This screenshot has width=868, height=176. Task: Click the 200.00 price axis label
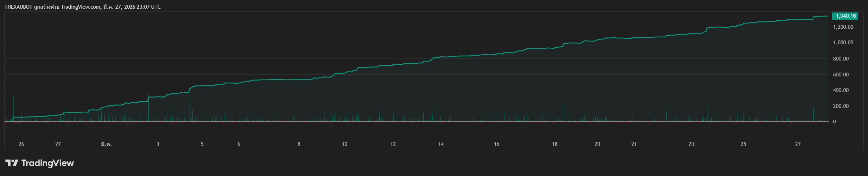click(841, 106)
